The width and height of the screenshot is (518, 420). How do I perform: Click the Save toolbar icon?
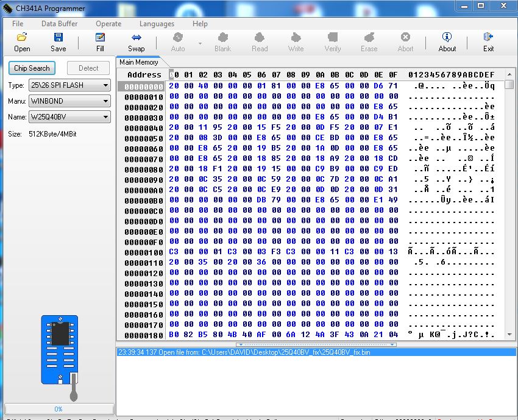59,42
